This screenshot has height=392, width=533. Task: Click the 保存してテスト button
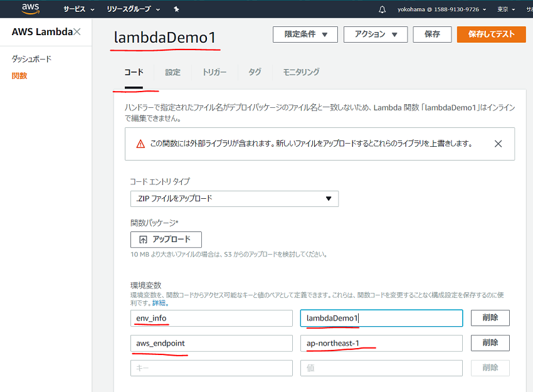click(492, 34)
